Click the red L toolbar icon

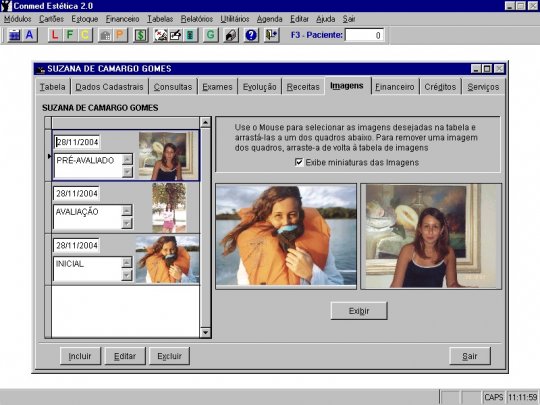tap(55, 35)
